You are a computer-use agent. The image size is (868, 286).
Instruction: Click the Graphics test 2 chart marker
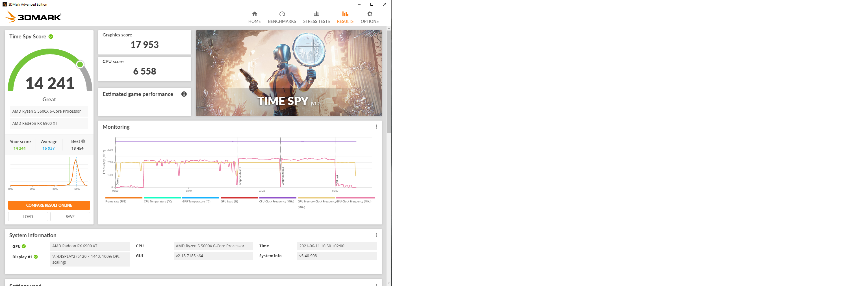(283, 176)
